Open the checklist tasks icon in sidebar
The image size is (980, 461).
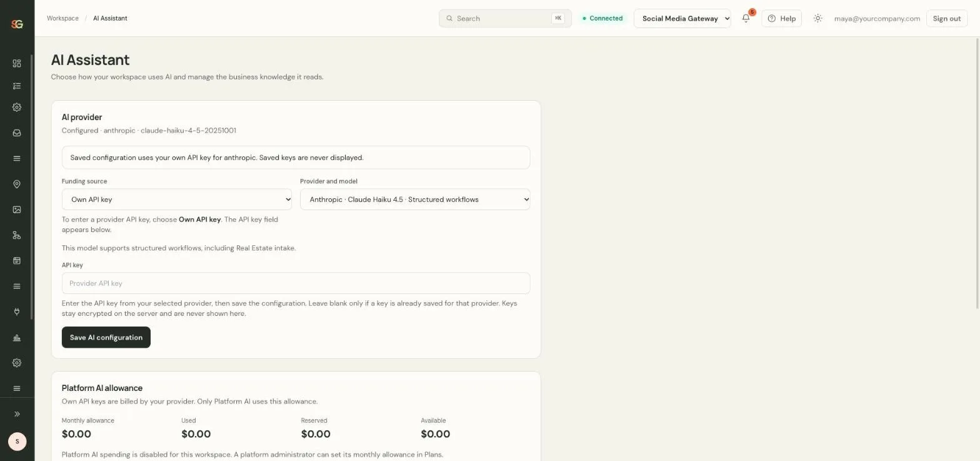click(17, 86)
